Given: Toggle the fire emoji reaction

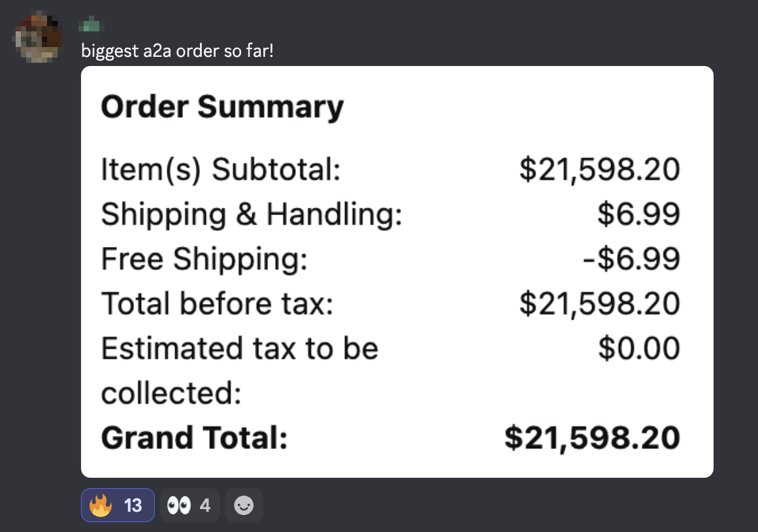Looking at the screenshot, I should 118,505.
